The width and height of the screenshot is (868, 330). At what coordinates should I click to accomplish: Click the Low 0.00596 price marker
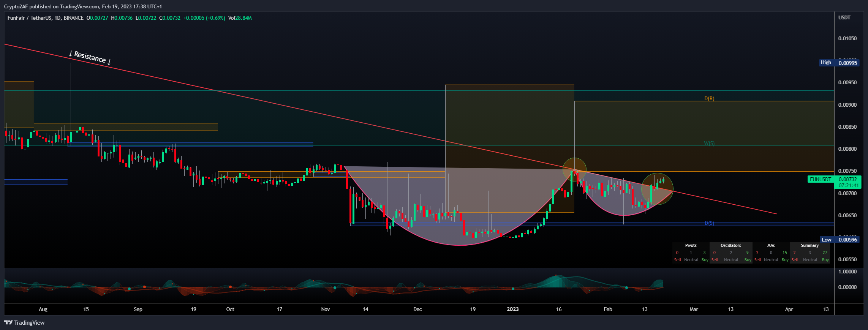coord(840,240)
